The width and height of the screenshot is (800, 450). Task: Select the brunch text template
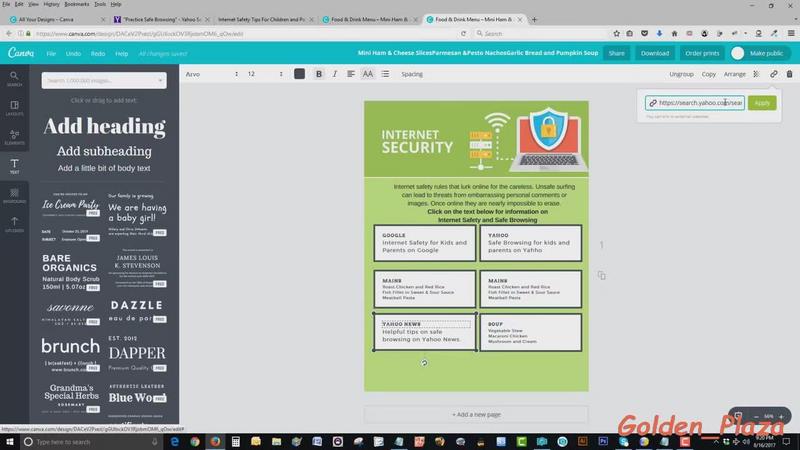71,353
